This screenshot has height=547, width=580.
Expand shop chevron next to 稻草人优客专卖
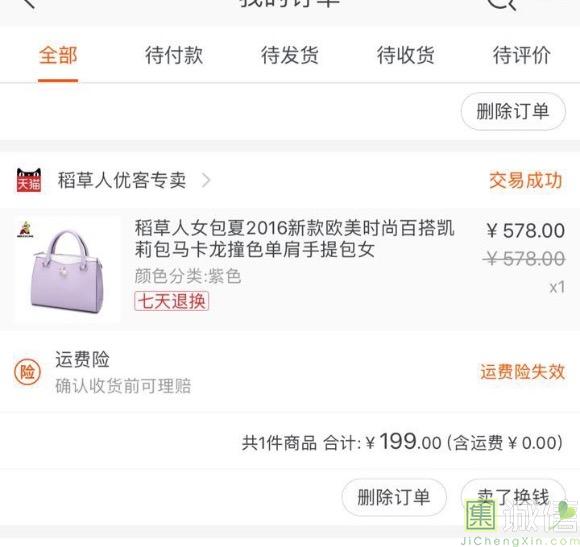coord(206,180)
